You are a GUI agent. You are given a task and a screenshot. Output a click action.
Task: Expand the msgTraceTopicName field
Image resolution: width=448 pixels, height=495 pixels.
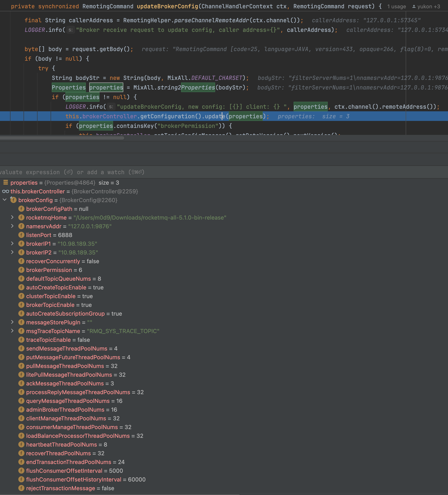click(12, 331)
